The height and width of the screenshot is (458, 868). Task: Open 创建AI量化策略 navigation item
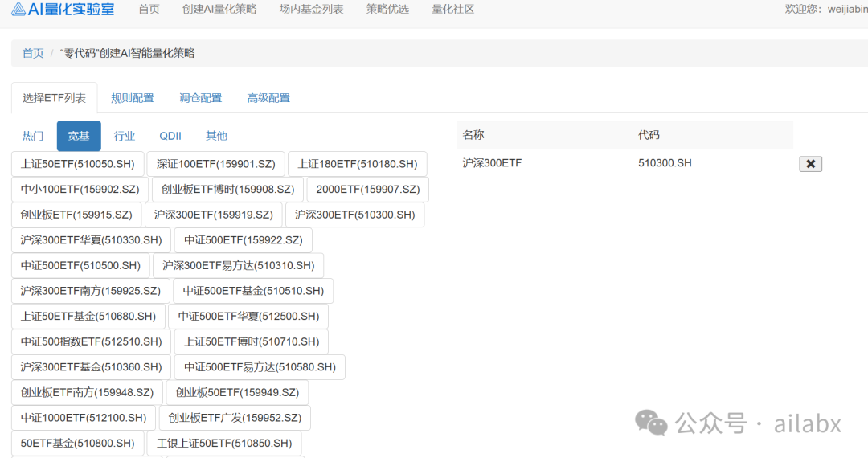coord(219,10)
